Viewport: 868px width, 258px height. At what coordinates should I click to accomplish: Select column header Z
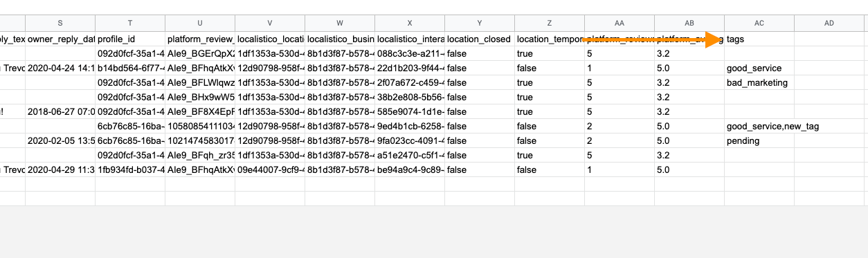(550, 24)
